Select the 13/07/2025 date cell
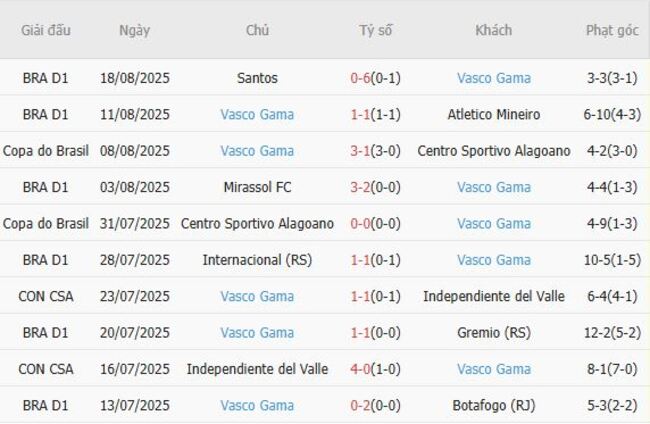 click(x=134, y=405)
